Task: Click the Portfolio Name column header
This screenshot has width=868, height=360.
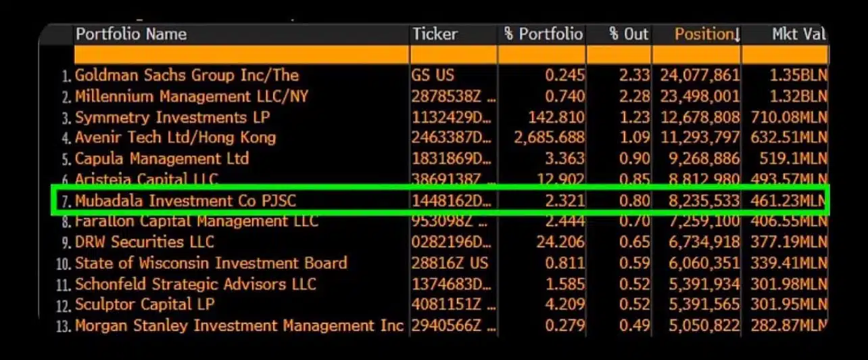Action: coord(130,35)
